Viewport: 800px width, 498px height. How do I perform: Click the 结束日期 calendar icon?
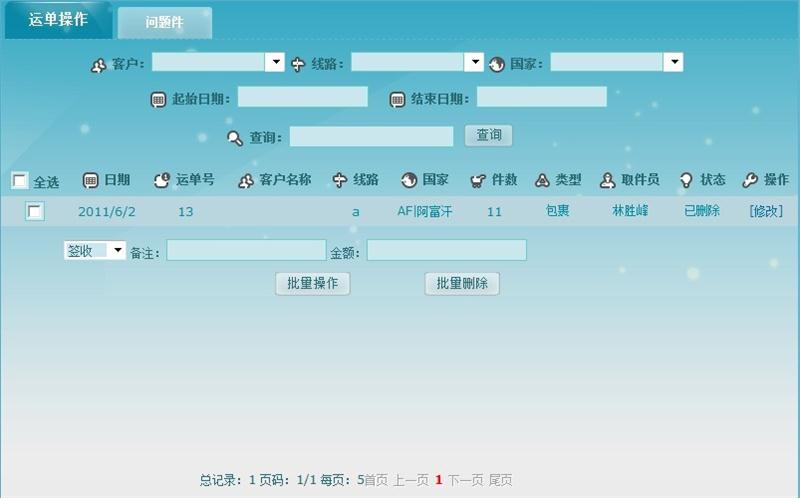(397, 99)
